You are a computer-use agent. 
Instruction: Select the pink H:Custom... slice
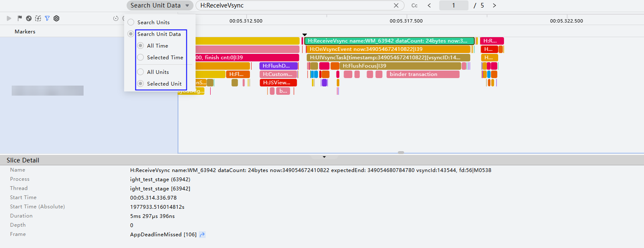(278, 74)
